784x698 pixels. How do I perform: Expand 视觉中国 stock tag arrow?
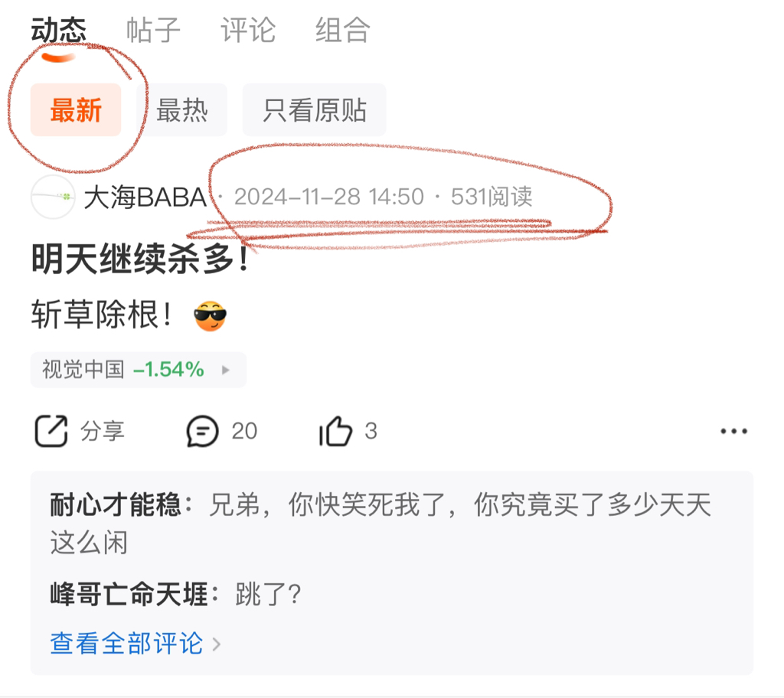point(226,370)
